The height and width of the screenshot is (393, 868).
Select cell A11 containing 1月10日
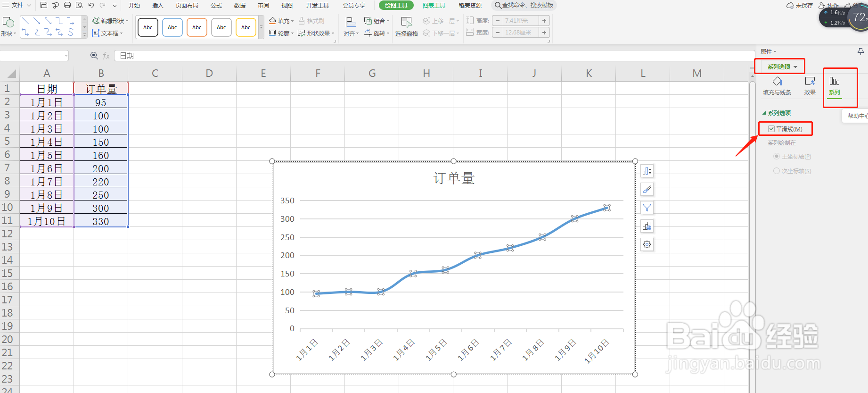(x=47, y=221)
